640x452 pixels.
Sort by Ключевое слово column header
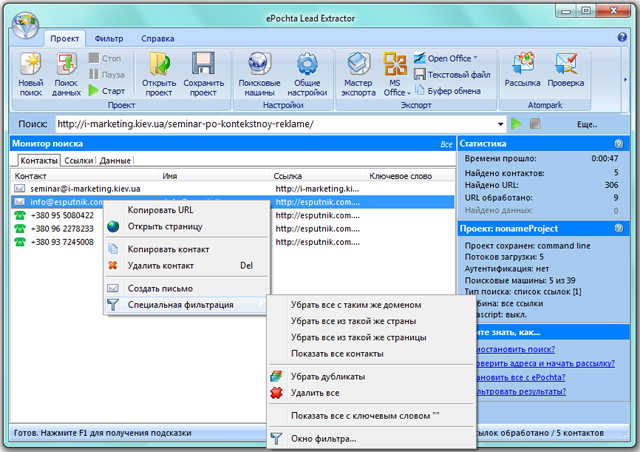[x=409, y=176]
